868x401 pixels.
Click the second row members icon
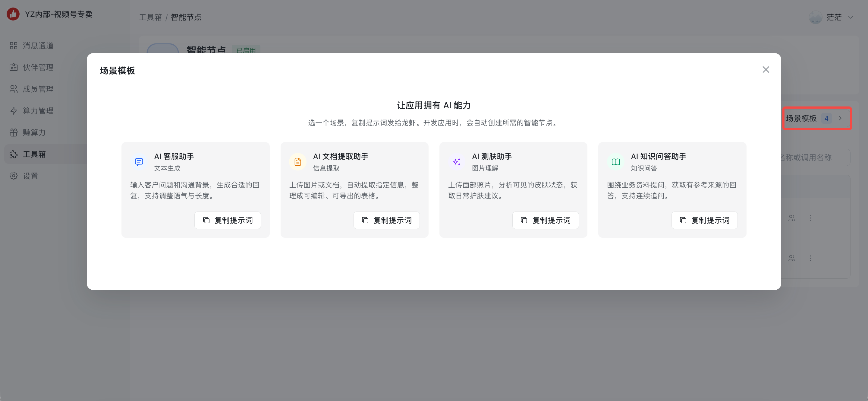(791, 258)
